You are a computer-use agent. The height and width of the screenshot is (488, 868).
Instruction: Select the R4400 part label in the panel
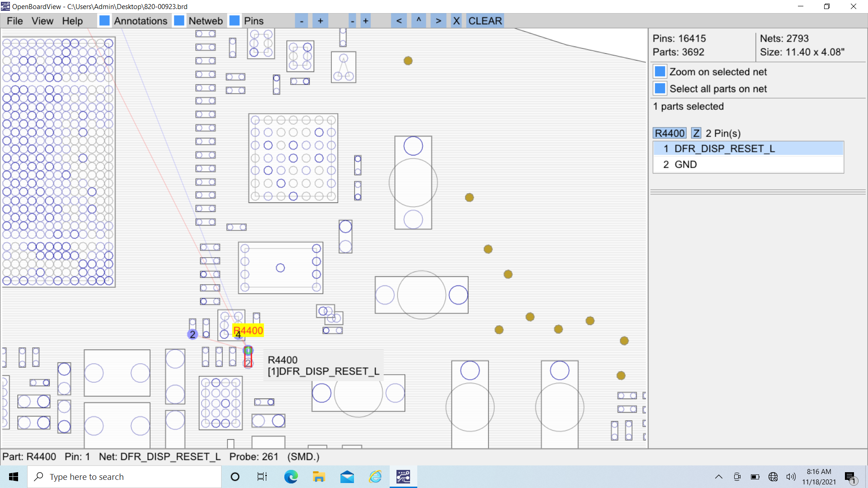pyautogui.click(x=670, y=133)
